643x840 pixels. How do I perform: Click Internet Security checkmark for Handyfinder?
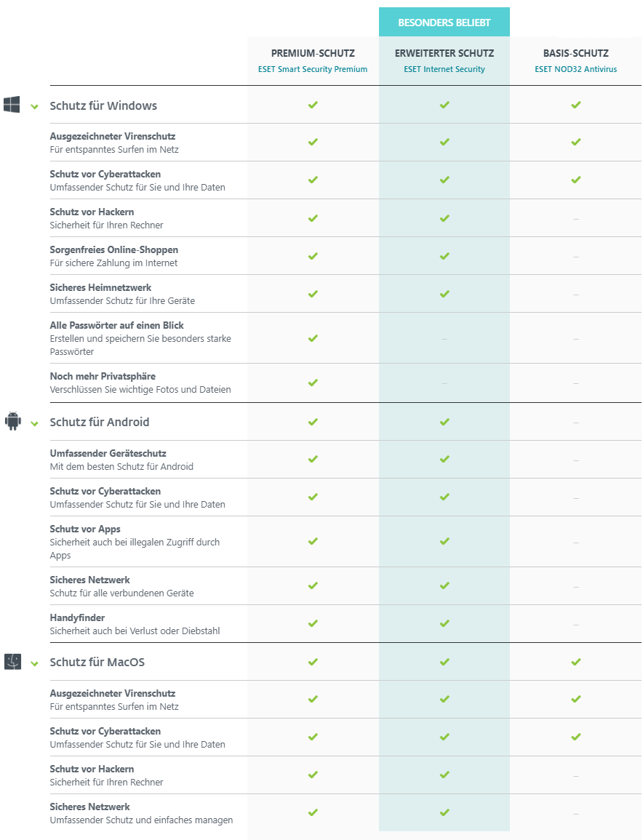click(x=444, y=623)
